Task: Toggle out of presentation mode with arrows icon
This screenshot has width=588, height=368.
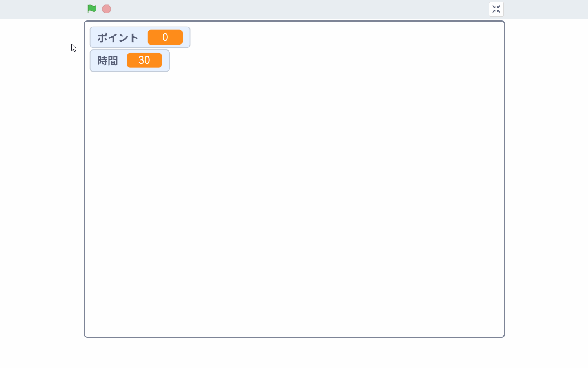Action: (496, 9)
